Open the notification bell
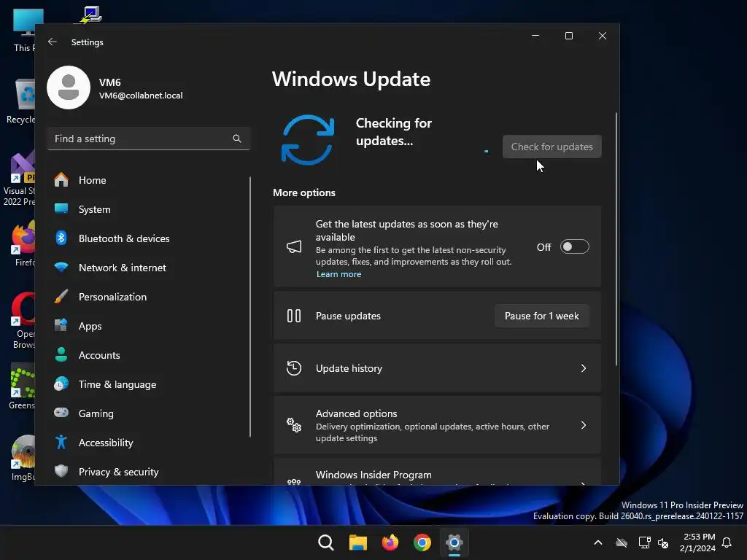The width and height of the screenshot is (747, 560). (727, 542)
